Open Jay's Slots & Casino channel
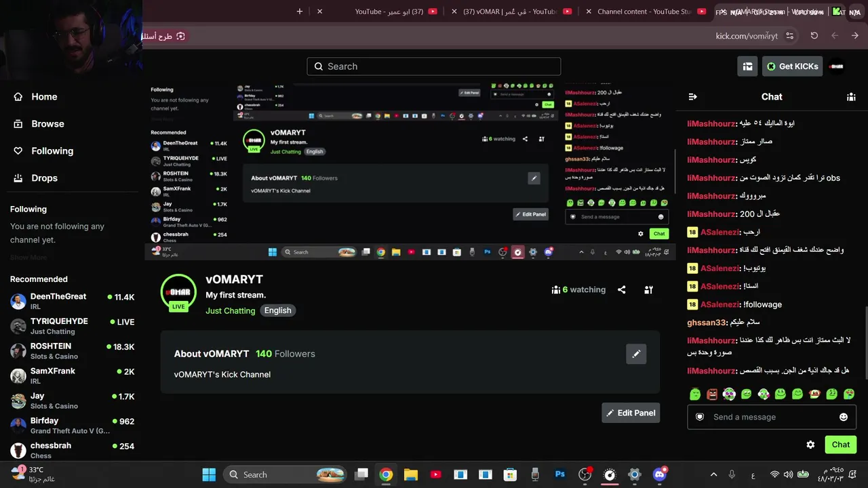Image resolution: width=868 pixels, height=488 pixels. (73, 401)
